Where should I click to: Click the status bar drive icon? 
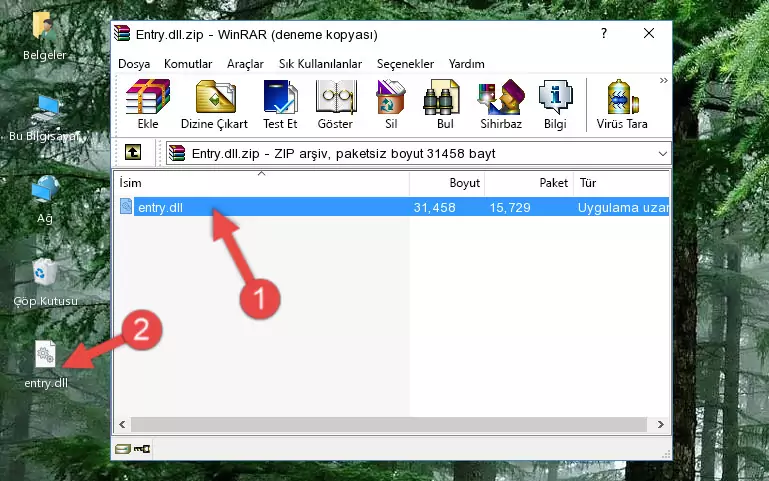[x=123, y=449]
